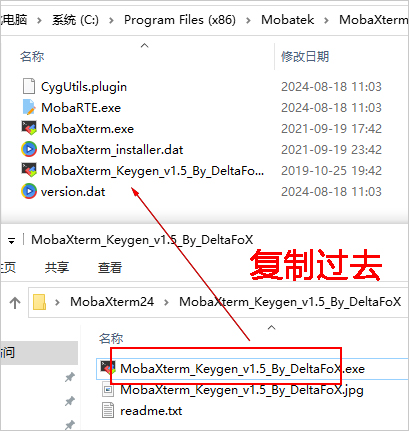Select the CygUtils.plugin file icon
Viewport: 409px width, 431px height.
pos(29,86)
